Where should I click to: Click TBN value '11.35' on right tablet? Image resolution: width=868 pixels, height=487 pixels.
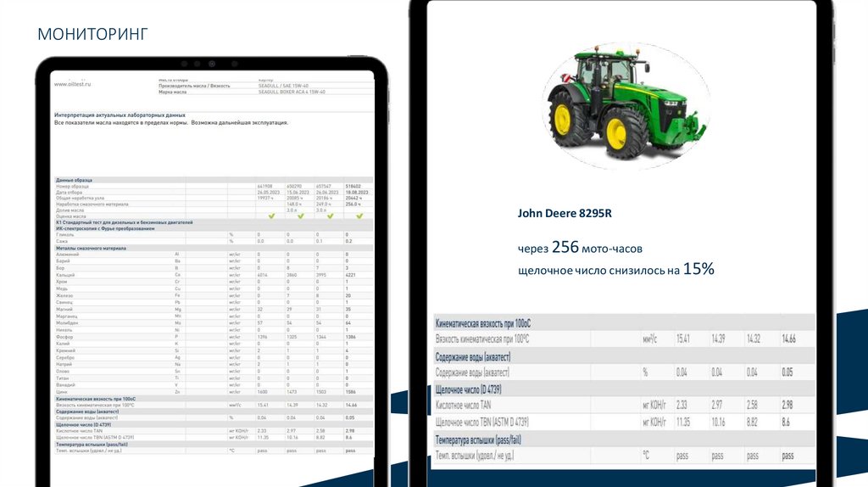pos(683,423)
